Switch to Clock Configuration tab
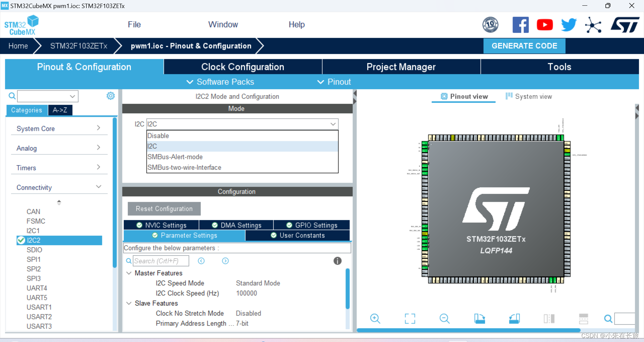Image resolution: width=644 pixels, height=342 pixels. [243, 67]
